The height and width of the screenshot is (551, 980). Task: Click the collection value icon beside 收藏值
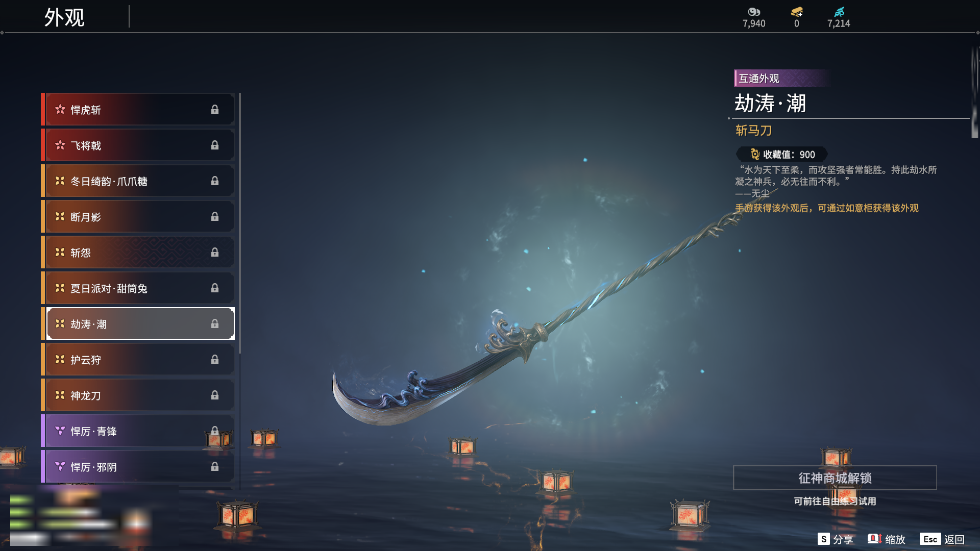click(x=755, y=154)
